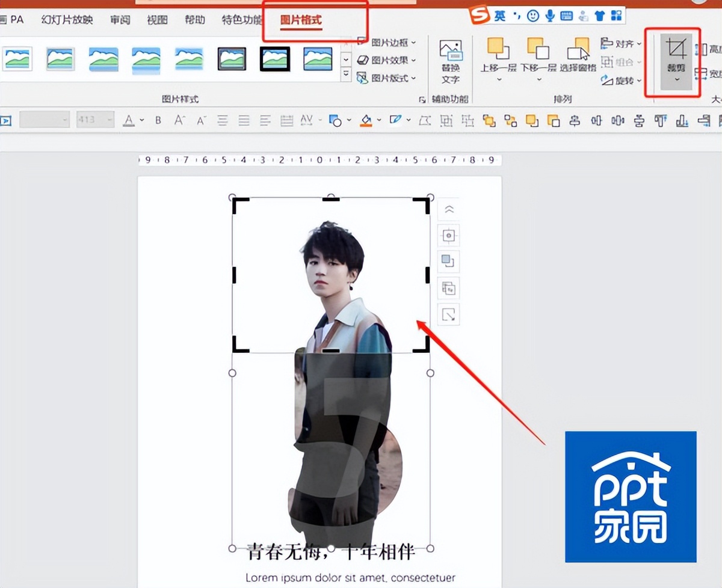Click the Sogou toolbox grid icon
Screen dimensions: 722x588
coord(616,16)
